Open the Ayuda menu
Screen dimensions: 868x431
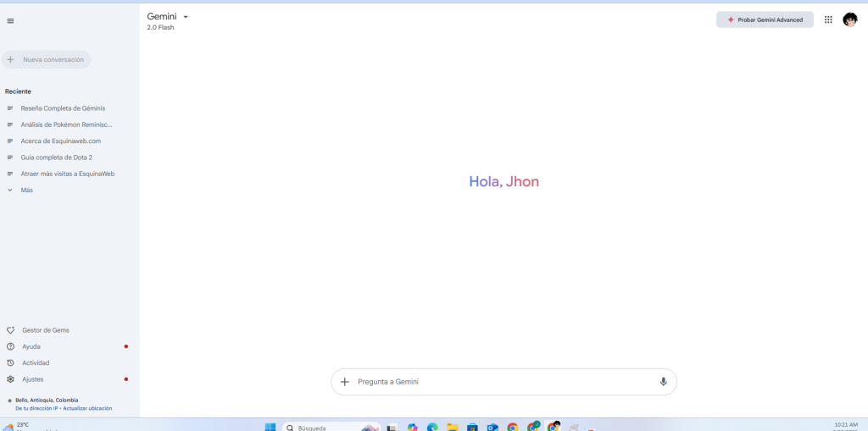click(x=31, y=347)
